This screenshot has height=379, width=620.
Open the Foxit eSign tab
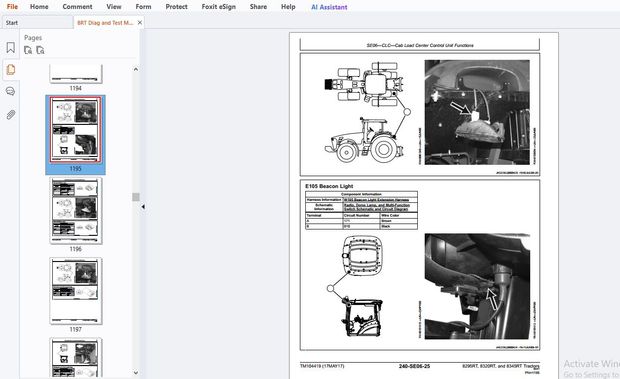[x=219, y=7]
